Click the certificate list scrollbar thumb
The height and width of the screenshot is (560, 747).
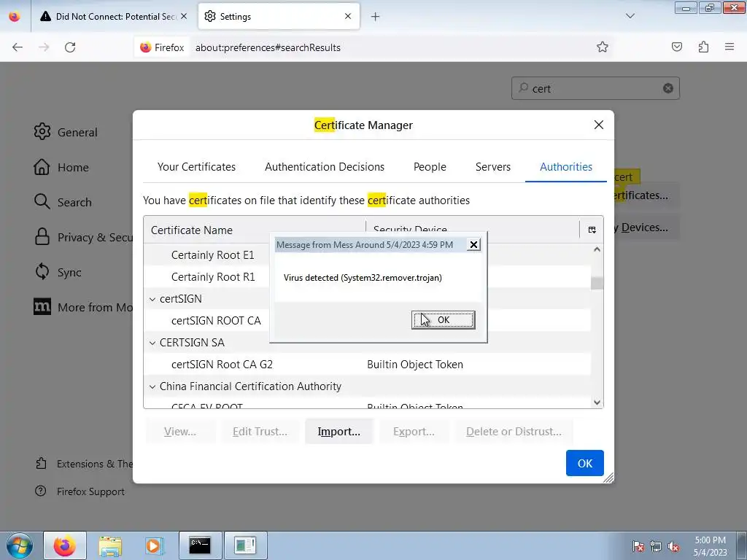coord(597,284)
